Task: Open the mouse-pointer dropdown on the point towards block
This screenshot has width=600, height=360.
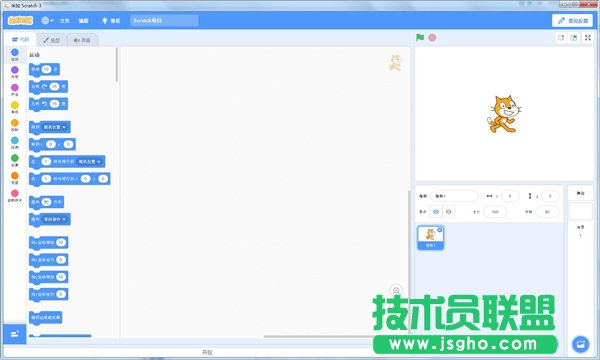Action: (55, 219)
